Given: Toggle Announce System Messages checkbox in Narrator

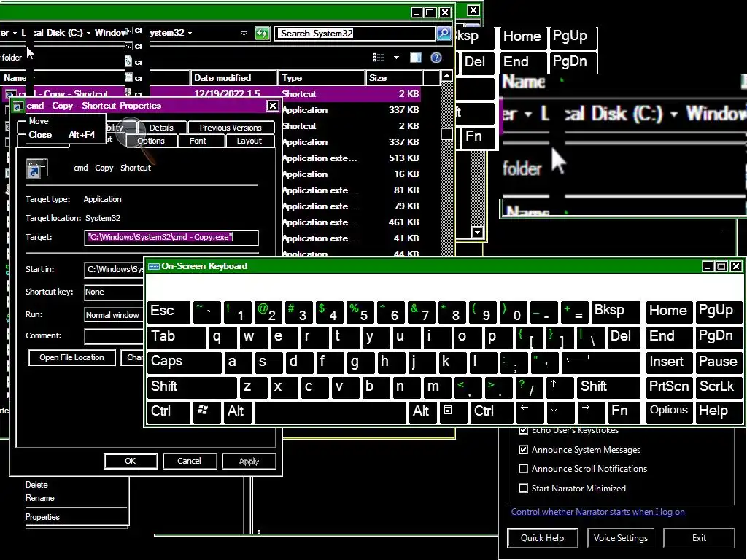Looking at the screenshot, I should pos(523,449).
